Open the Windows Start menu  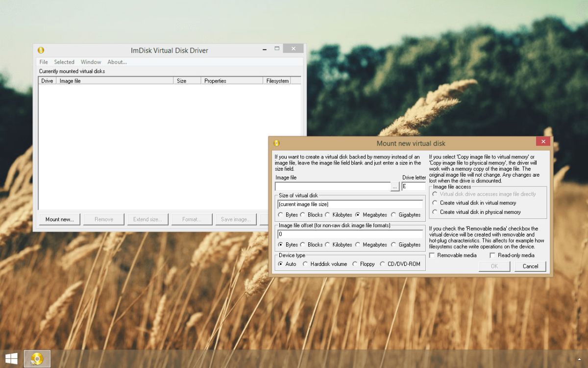click(x=11, y=359)
